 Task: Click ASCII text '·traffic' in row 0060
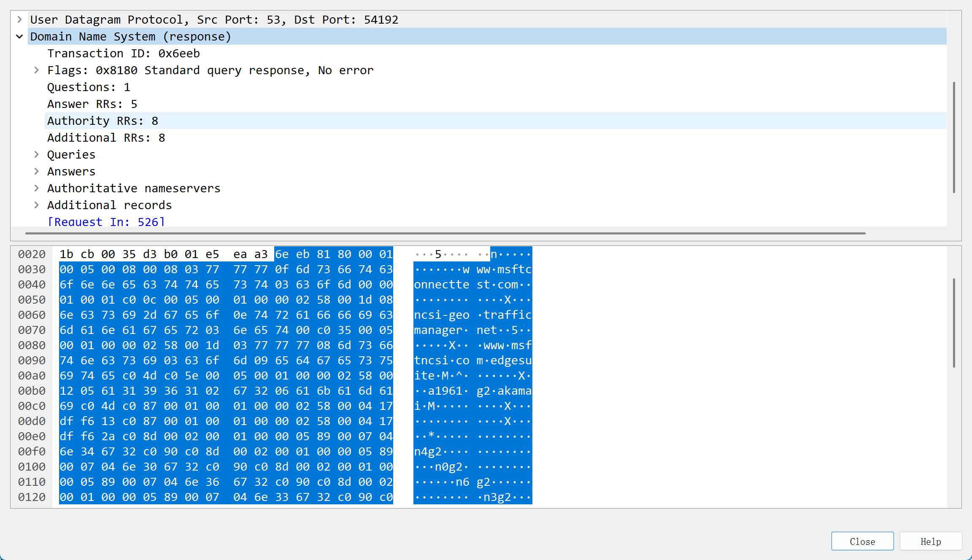click(504, 315)
